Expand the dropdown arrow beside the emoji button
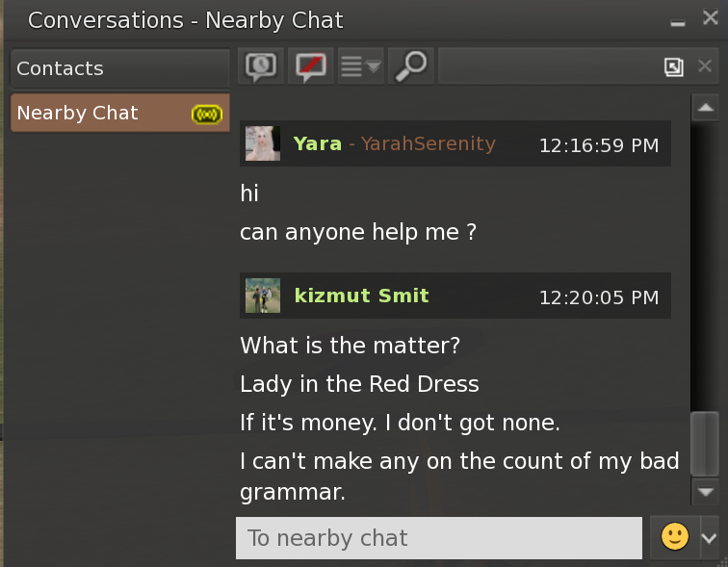Viewport: 728px width, 567px height. point(709,538)
